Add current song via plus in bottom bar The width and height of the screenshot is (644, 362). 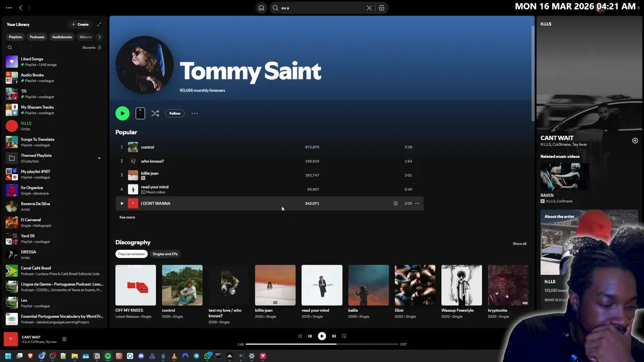coord(64,339)
